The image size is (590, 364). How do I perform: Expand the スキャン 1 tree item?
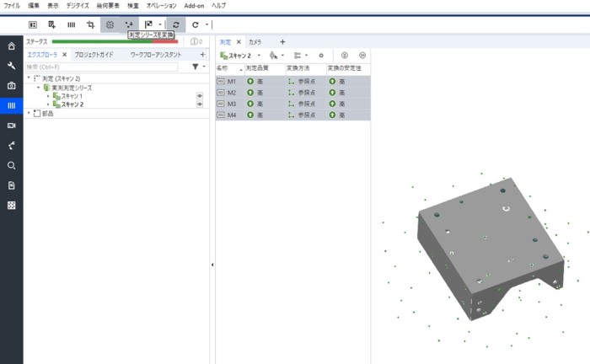(x=48, y=96)
